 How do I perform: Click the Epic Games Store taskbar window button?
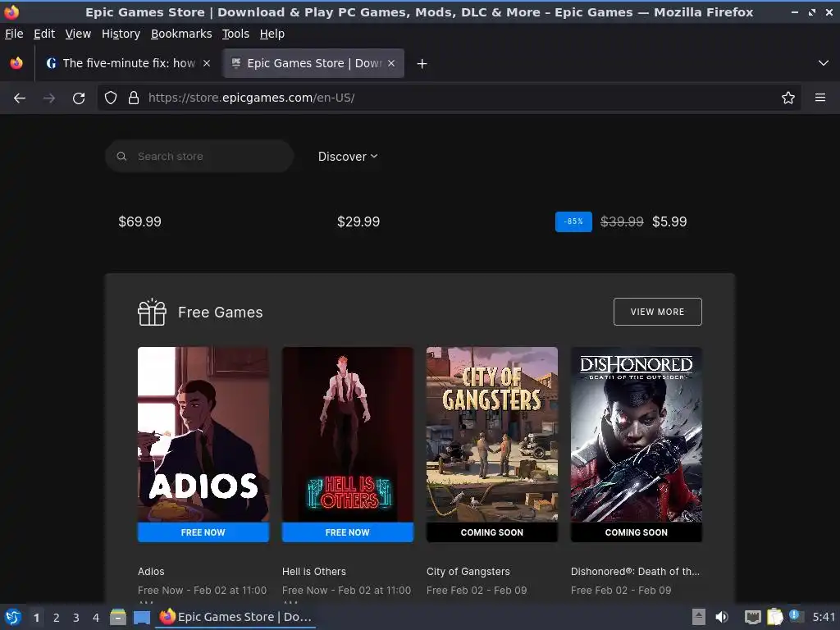[x=235, y=617]
